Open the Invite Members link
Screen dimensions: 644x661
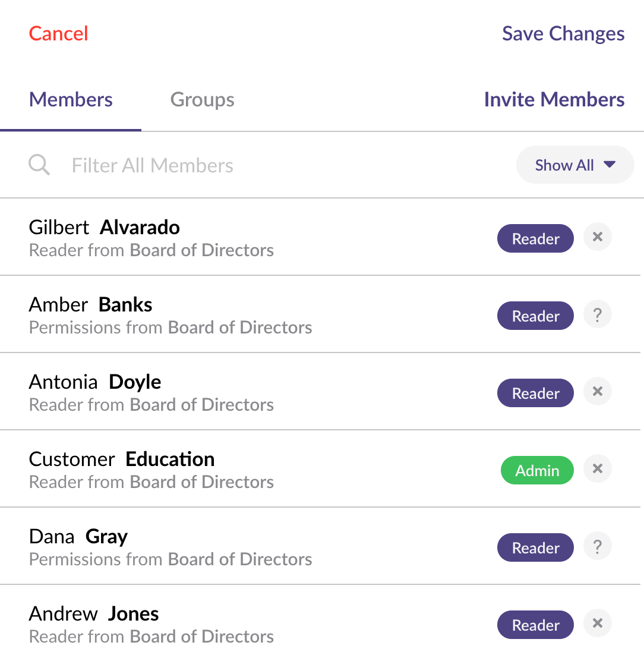click(x=554, y=99)
